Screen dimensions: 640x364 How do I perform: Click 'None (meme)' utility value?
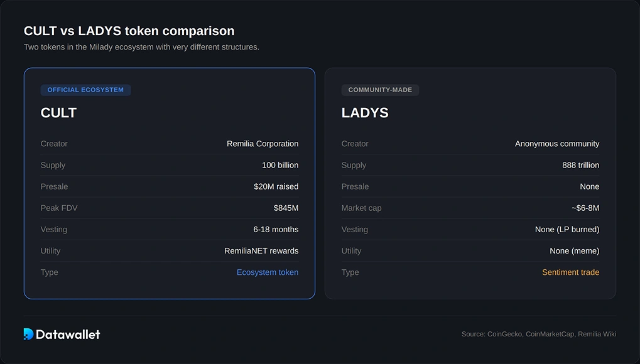(574, 251)
